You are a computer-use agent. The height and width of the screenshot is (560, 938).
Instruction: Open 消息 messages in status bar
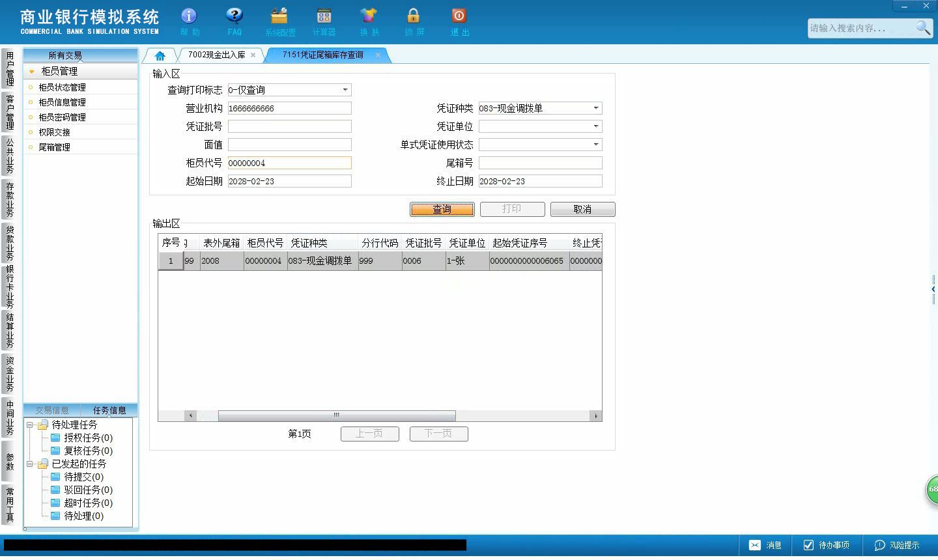(765, 545)
